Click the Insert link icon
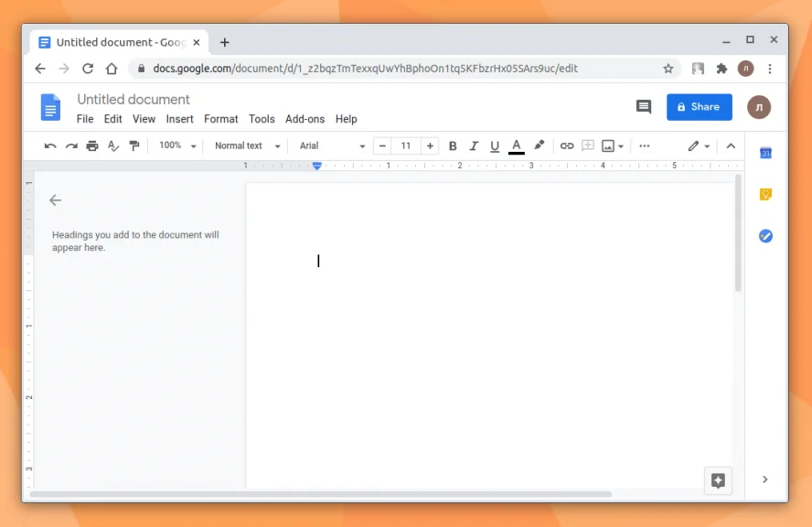Image resolution: width=812 pixels, height=527 pixels. 567,146
